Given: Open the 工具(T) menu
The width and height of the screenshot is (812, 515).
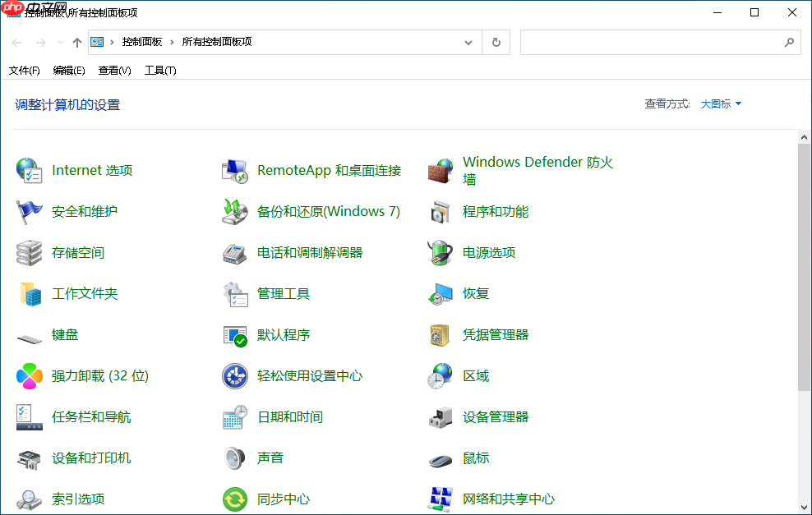Looking at the screenshot, I should [161, 71].
